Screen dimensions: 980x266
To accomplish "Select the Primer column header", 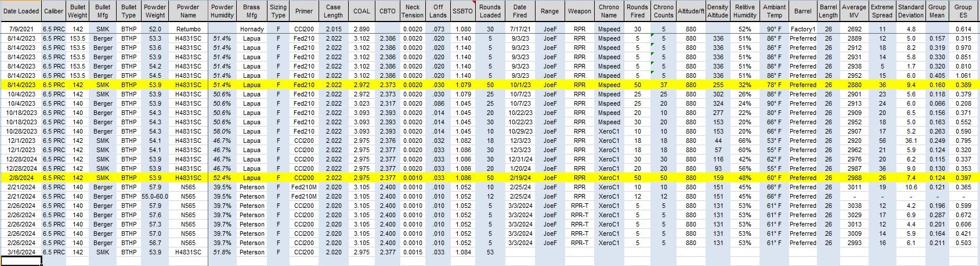I will point(304,11).
